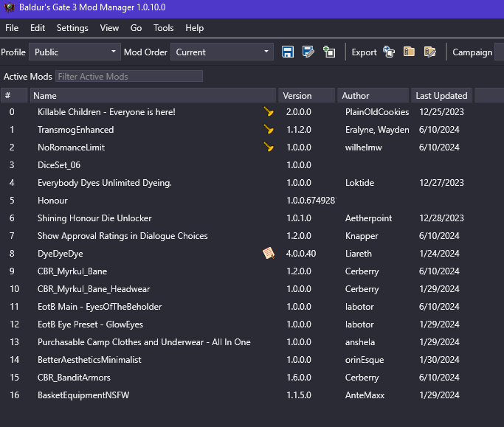504x427 pixels.
Task: Sort by the Name column header
Action: 153,95
